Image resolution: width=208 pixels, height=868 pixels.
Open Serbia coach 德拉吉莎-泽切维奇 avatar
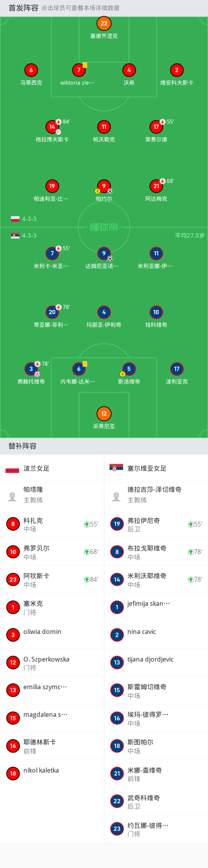(116, 496)
